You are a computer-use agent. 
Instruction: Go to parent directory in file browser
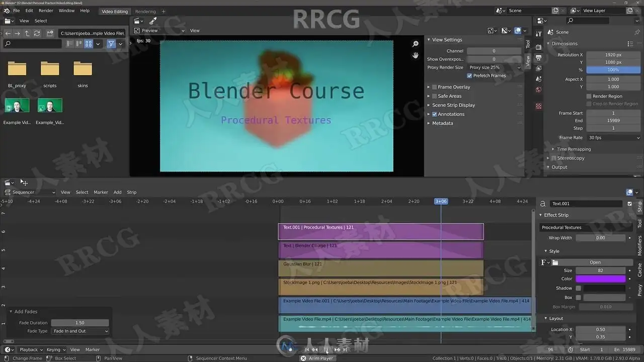pos(27,33)
